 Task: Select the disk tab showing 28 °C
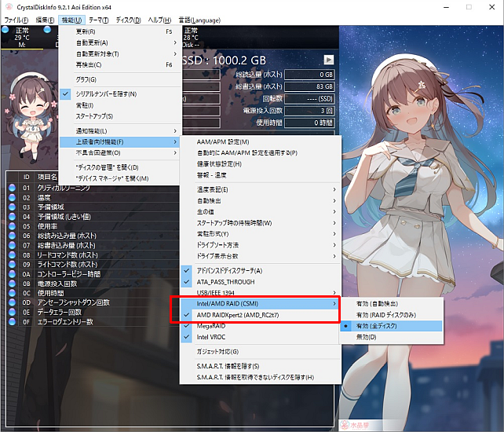pyautogui.click(x=192, y=38)
